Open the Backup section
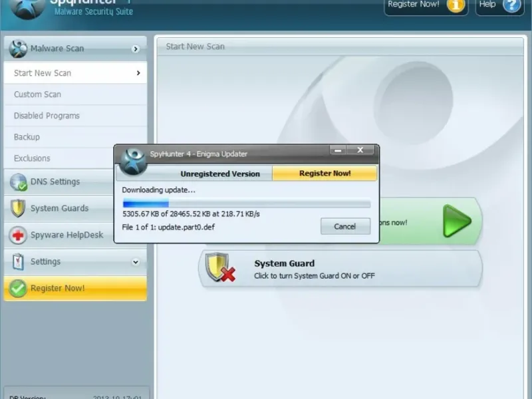 pos(75,137)
